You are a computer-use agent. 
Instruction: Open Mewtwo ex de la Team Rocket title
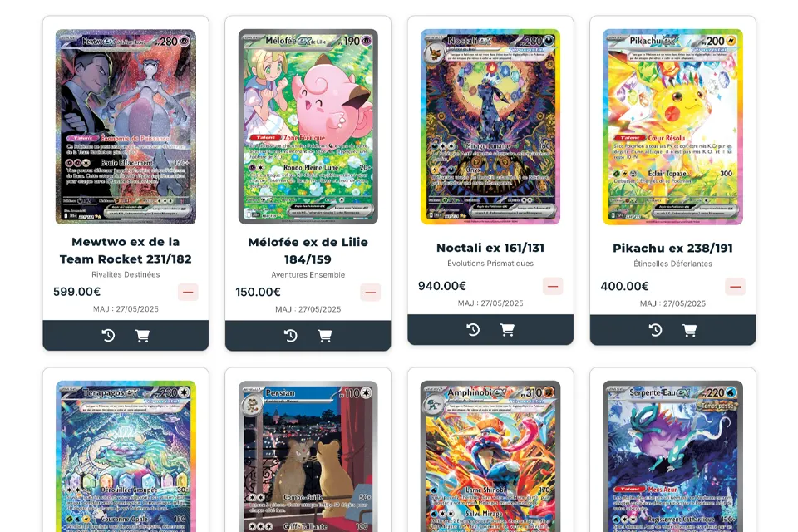tap(126, 250)
